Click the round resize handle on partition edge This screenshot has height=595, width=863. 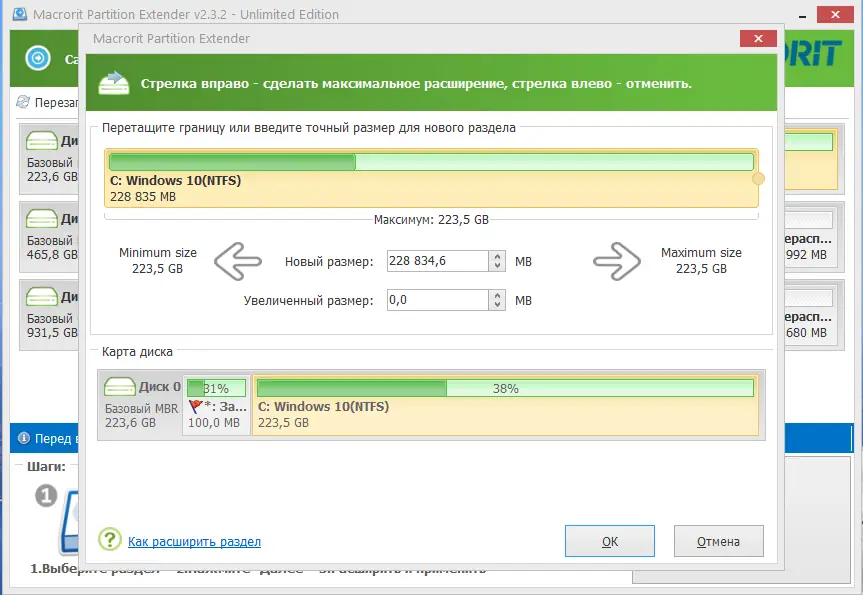[x=758, y=179]
